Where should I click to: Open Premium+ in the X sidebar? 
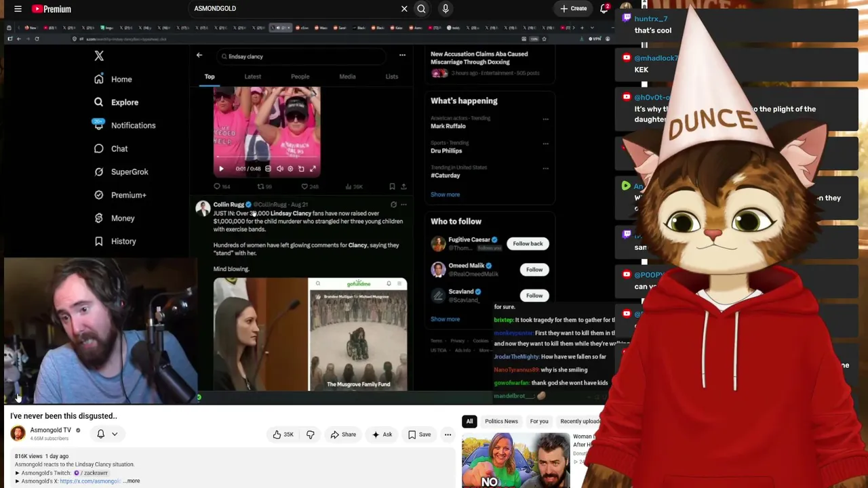120,195
